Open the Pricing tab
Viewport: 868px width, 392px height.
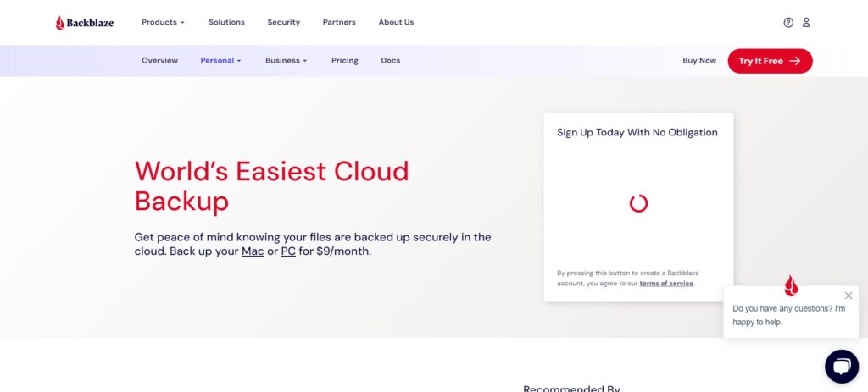pos(344,61)
